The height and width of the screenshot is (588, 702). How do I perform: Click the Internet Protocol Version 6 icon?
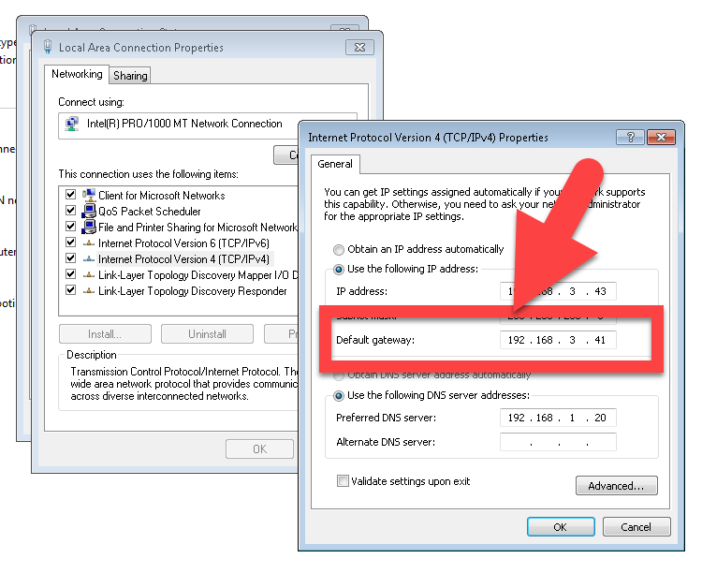tap(89, 243)
